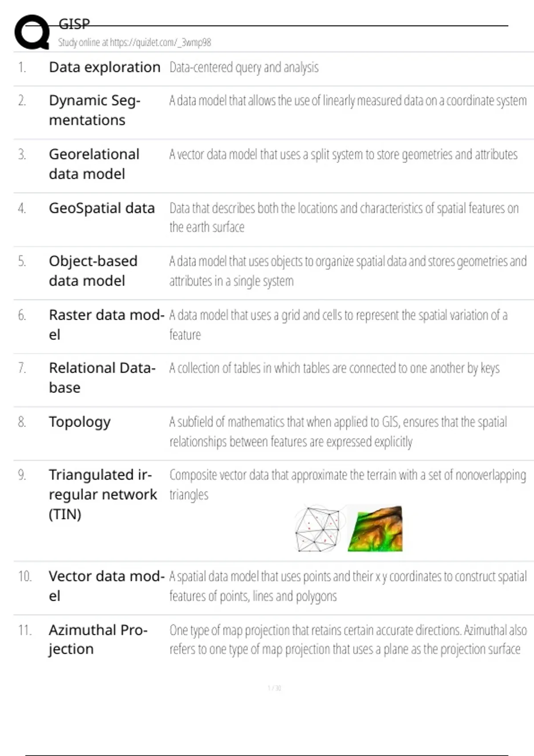Click the definition starting 'A collection of tables'

pyautogui.click(x=334, y=368)
